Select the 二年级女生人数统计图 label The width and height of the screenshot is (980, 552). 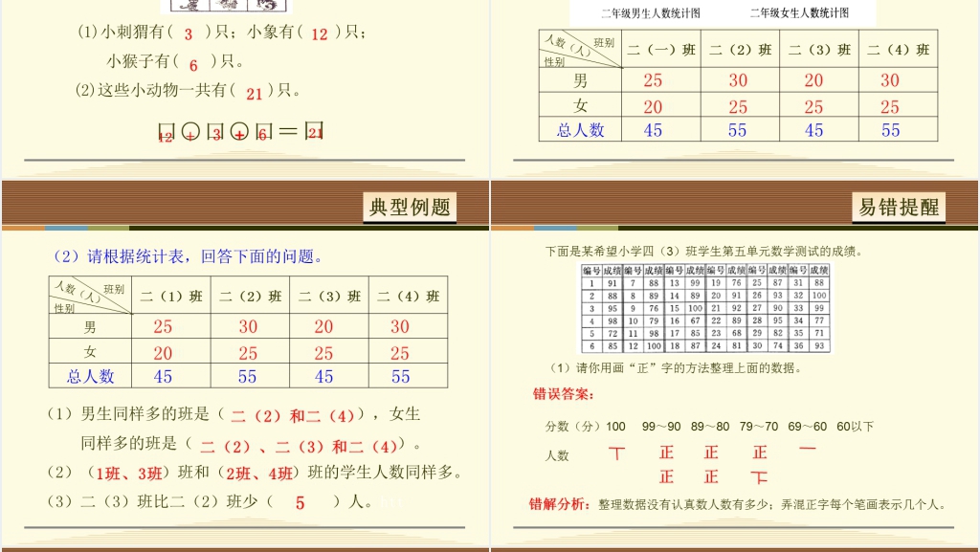click(799, 13)
